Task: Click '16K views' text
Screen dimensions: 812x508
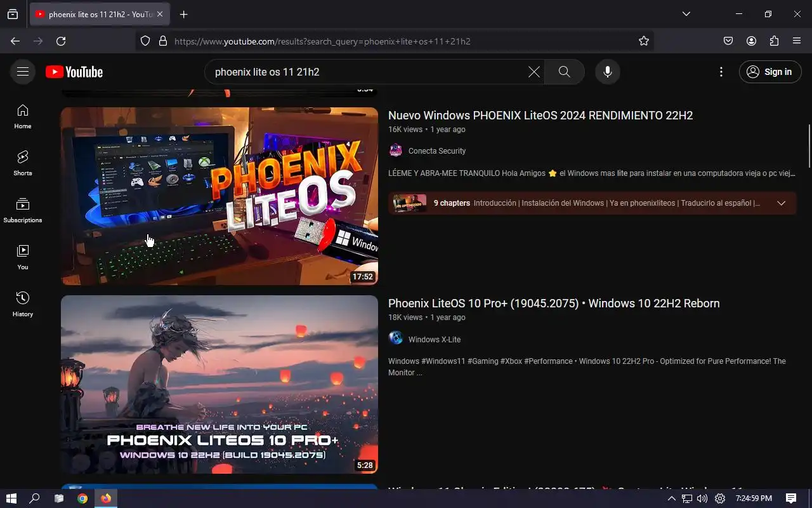Action: pyautogui.click(x=405, y=130)
